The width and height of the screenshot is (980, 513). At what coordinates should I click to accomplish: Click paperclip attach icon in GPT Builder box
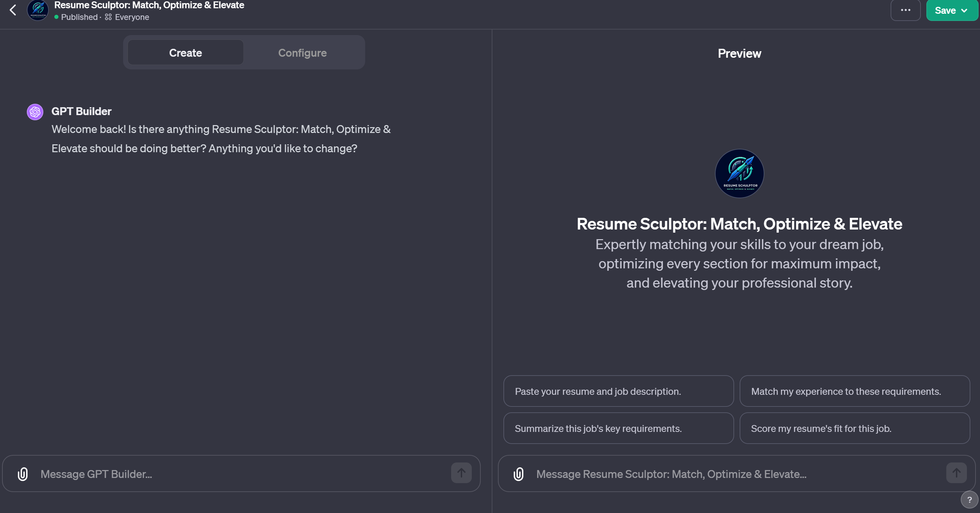click(23, 474)
